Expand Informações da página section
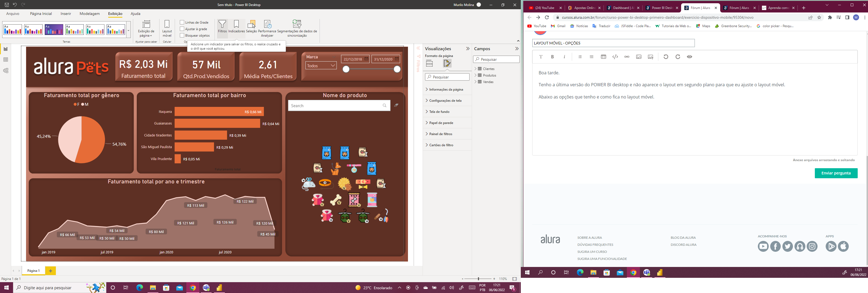 [x=447, y=89]
